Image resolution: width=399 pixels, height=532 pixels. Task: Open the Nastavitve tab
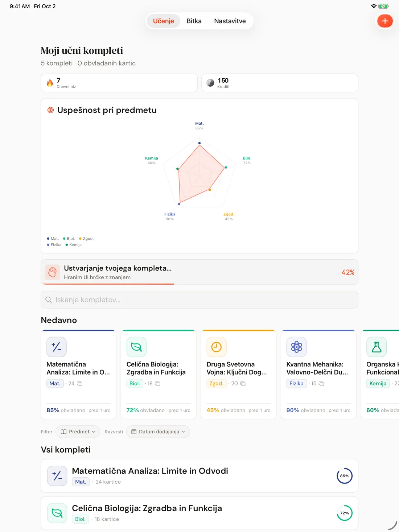coord(230,21)
